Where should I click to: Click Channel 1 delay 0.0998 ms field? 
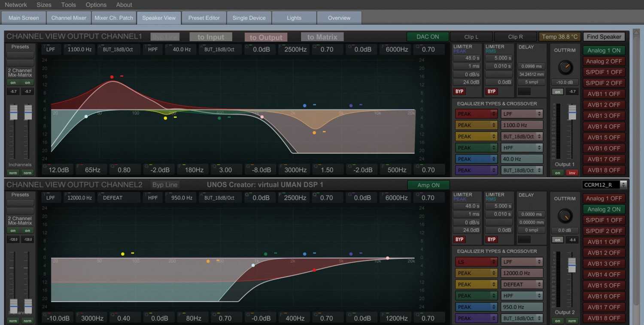[x=532, y=66]
